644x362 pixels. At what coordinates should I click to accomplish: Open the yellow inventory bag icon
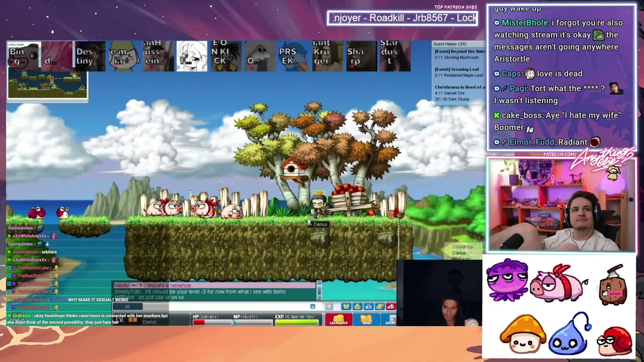357,307
